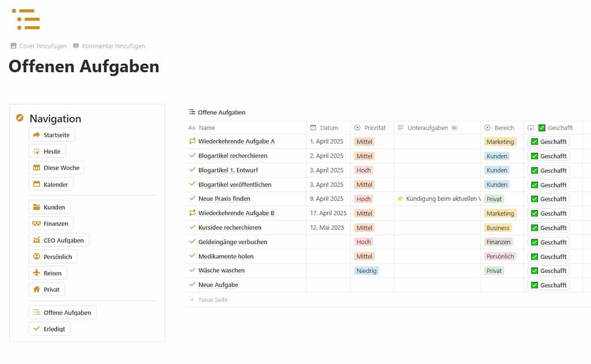Image resolution: width=591 pixels, height=364 pixels.
Task: Click the check icon of Blogartikel recherchieren
Action: (192, 155)
